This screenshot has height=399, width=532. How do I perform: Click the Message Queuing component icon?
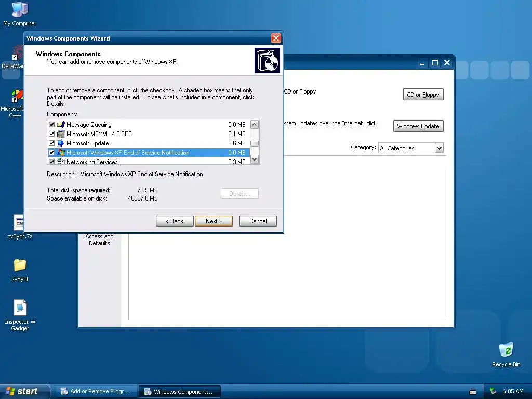click(x=61, y=125)
